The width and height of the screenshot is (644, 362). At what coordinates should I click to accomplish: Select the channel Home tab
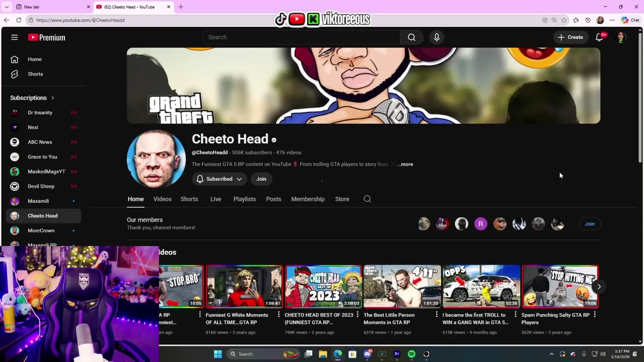[x=136, y=199]
